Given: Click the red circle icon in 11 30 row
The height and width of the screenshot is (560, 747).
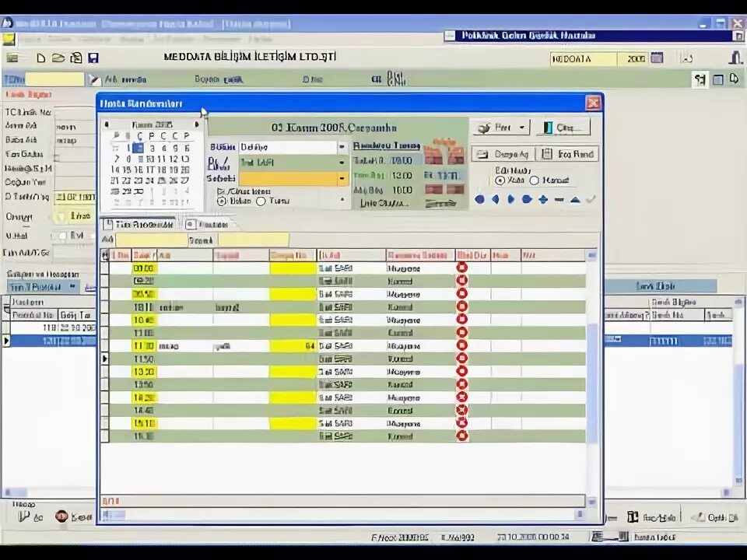Looking at the screenshot, I should pos(461,345).
